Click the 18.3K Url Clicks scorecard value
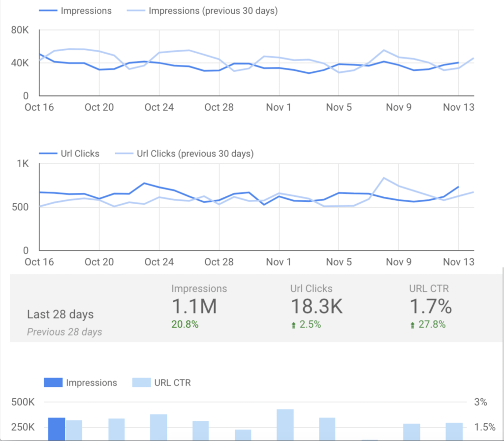 pyautogui.click(x=316, y=306)
